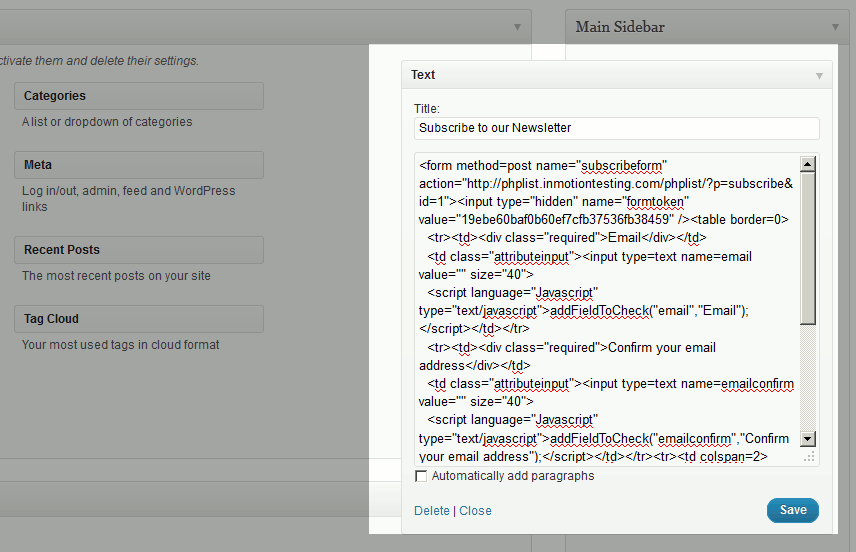The image size is (856, 552).
Task: Select the Meta available widget
Action: pyautogui.click(x=139, y=165)
